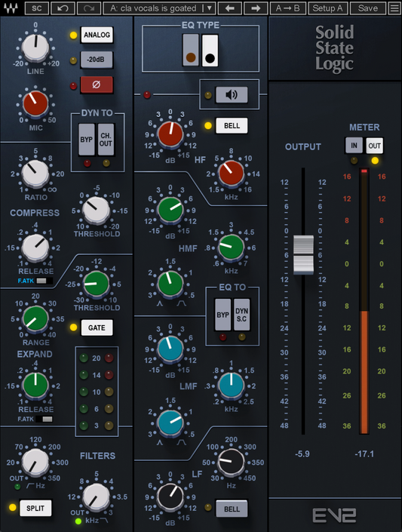402x532 pixels.
Task: Click the output value -5.9
Action: coord(302,454)
